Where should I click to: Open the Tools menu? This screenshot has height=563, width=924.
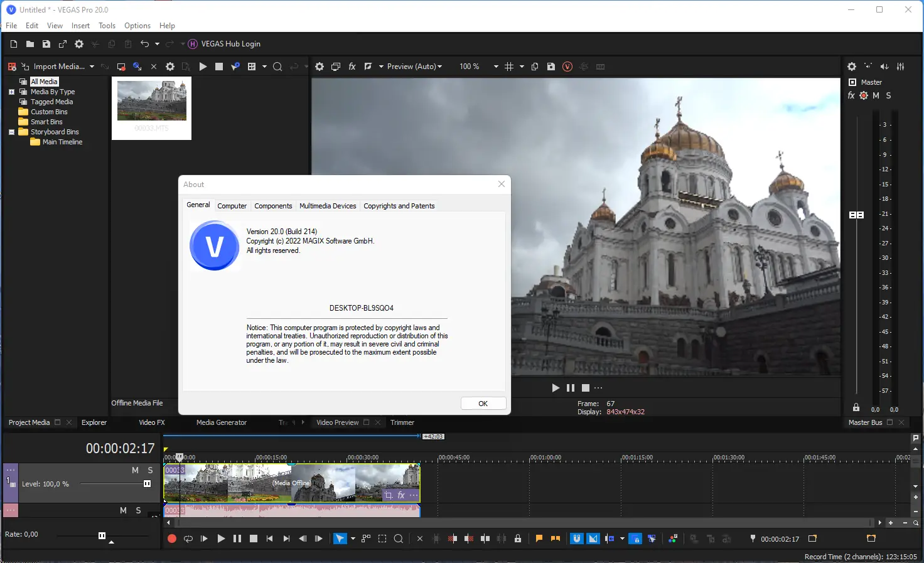click(x=107, y=26)
